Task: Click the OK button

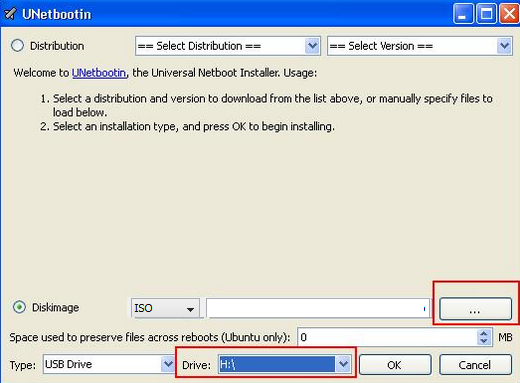Action: click(x=395, y=365)
